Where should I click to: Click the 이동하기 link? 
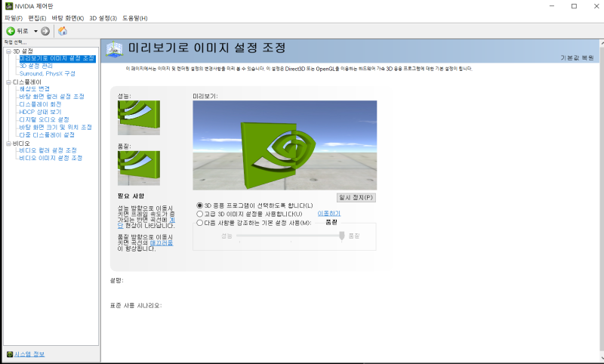click(329, 214)
